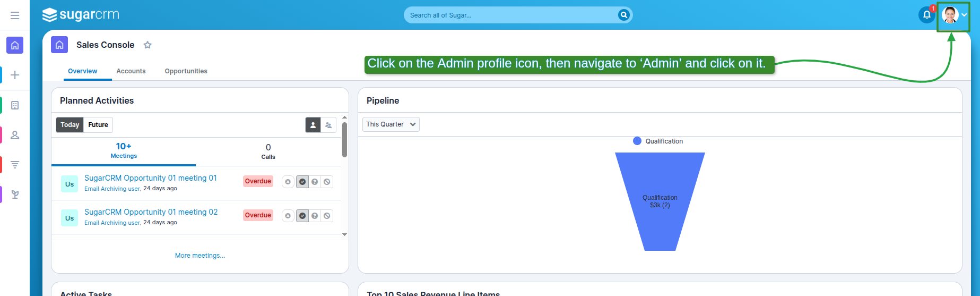Open Contacts person icon in sidebar
Viewport: 980px width, 296px height.
tap(15, 135)
